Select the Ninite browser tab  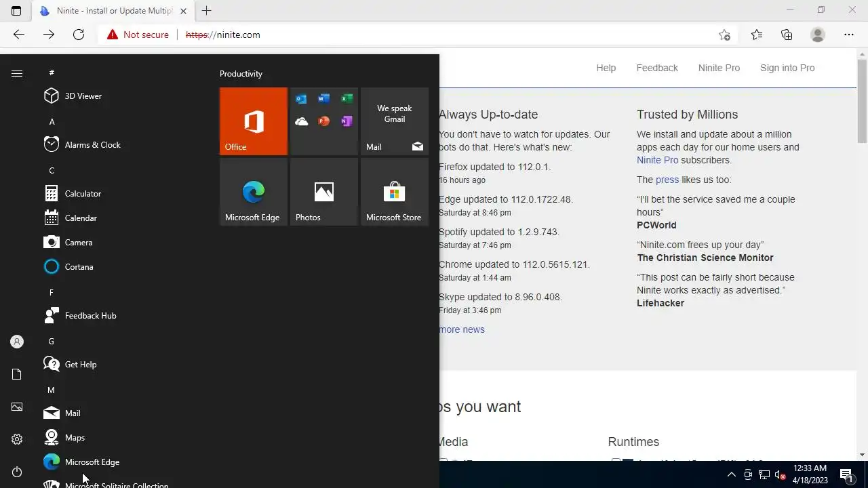pyautogui.click(x=112, y=11)
